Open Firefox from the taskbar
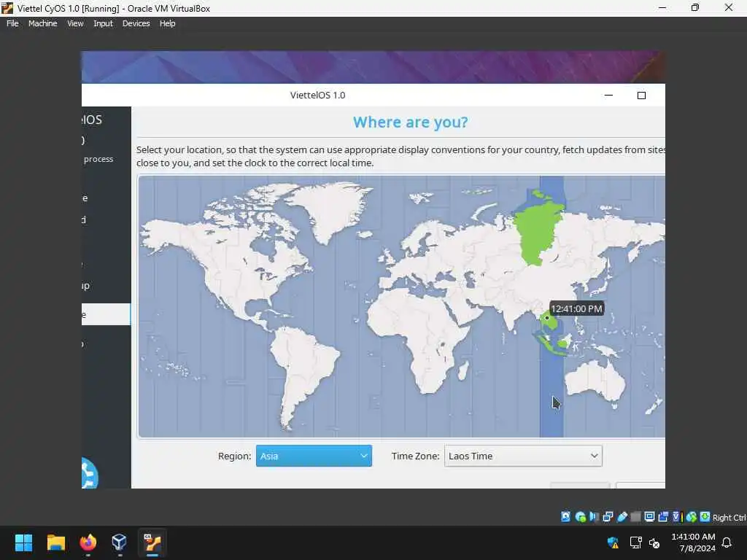This screenshot has height=560, width=747. coord(88,542)
